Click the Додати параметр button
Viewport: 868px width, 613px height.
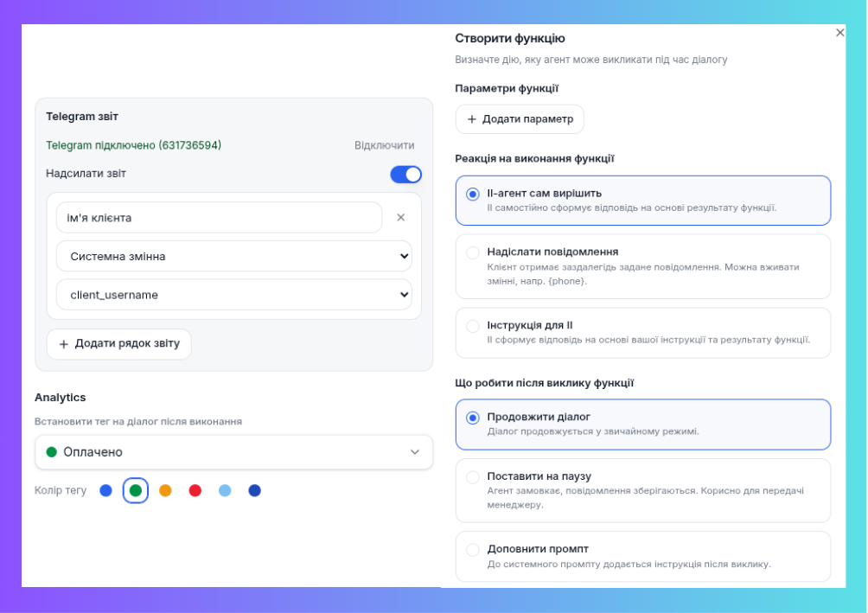520,119
